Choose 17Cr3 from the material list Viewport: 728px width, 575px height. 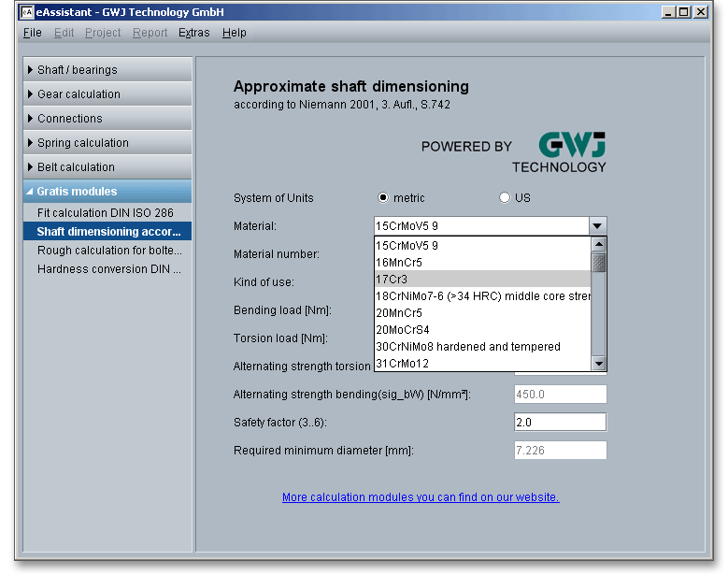481,280
